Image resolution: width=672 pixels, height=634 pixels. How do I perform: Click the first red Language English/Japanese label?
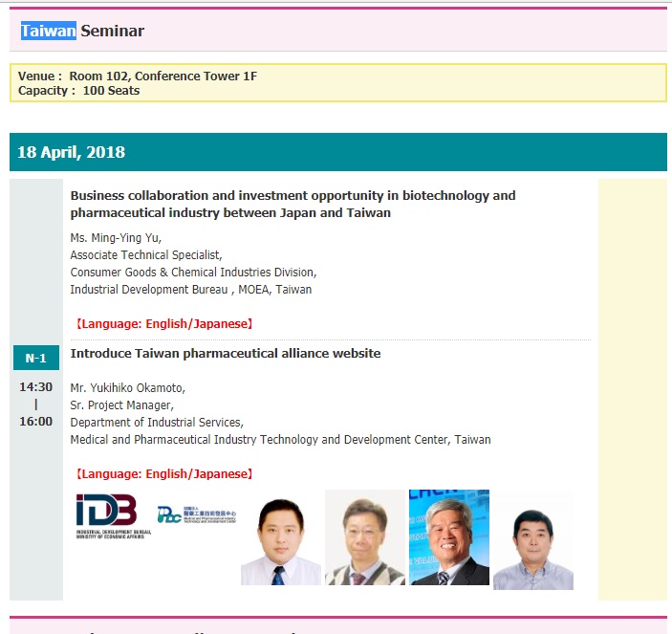[163, 323]
